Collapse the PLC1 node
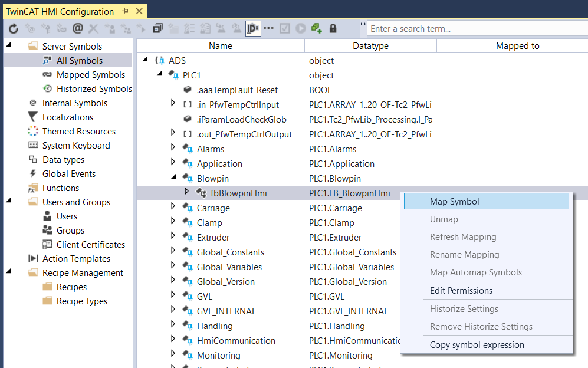 pyautogui.click(x=160, y=74)
